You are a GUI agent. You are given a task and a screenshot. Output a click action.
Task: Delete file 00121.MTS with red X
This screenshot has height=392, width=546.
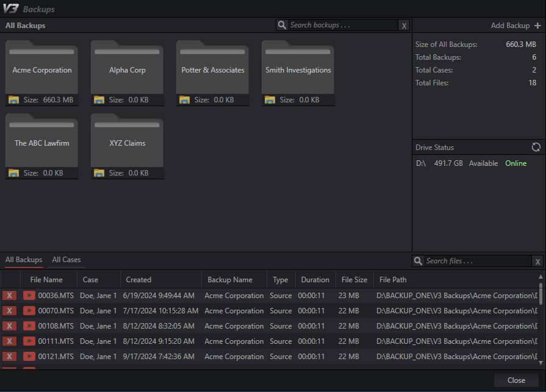(9, 357)
